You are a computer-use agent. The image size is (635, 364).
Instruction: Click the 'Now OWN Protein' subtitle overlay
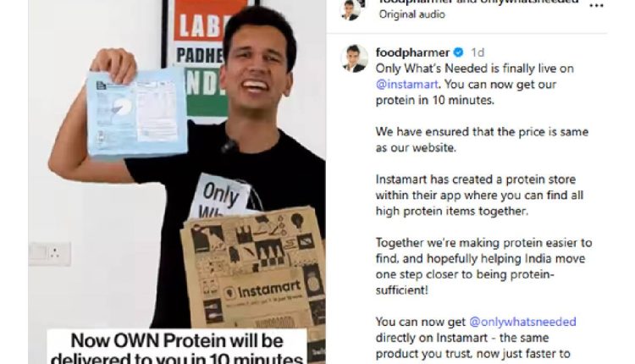point(177,347)
